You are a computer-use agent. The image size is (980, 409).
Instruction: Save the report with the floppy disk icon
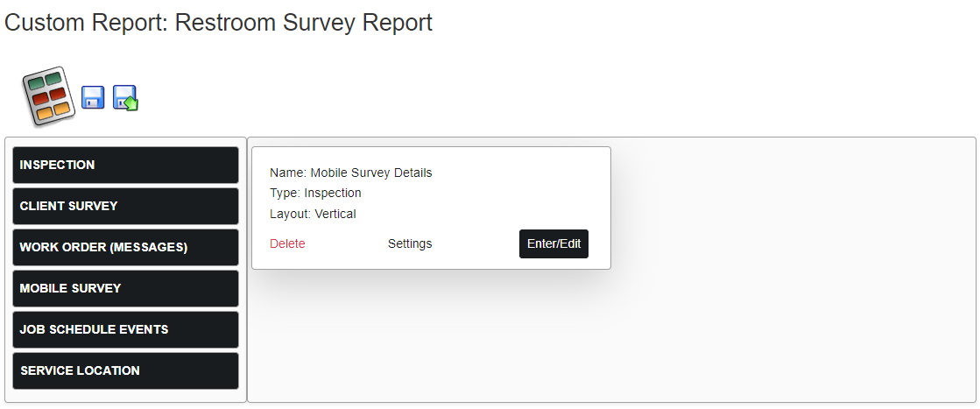(93, 98)
